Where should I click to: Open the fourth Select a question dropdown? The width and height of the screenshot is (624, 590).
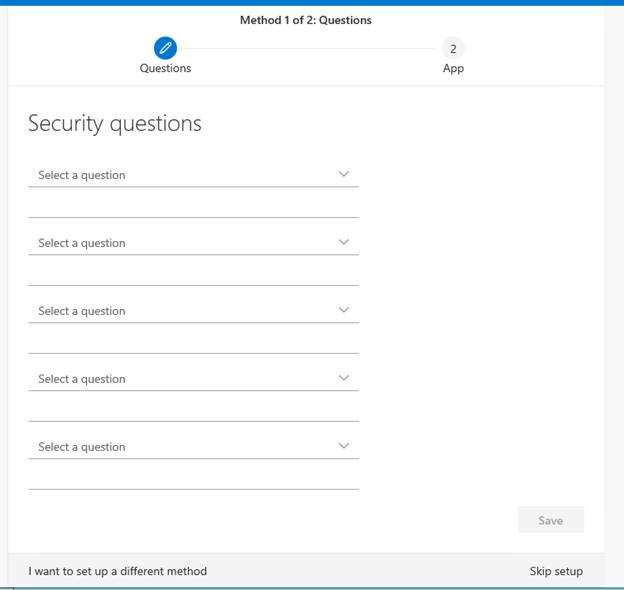[x=193, y=379]
